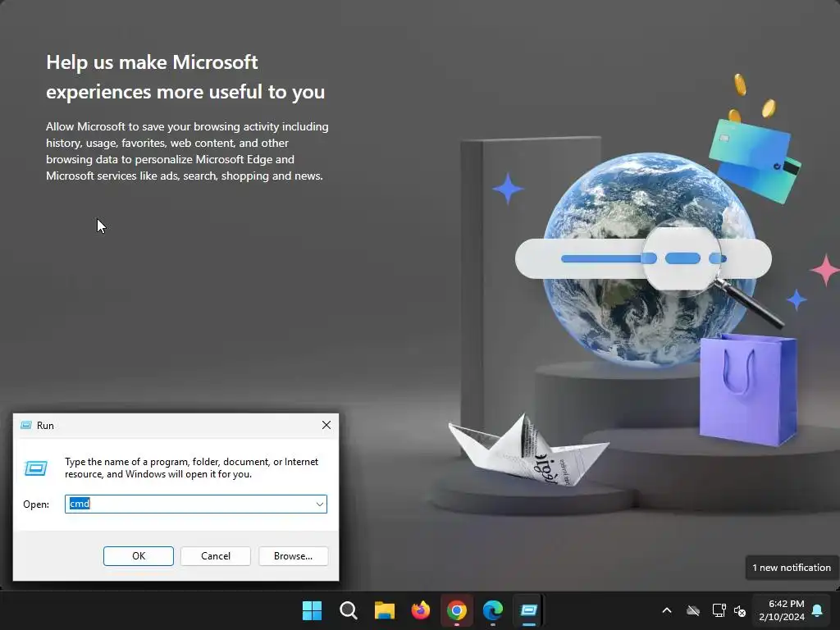Click the search bar illustration on the globe
Image resolution: width=840 pixels, height=630 pixels.
[643, 258]
